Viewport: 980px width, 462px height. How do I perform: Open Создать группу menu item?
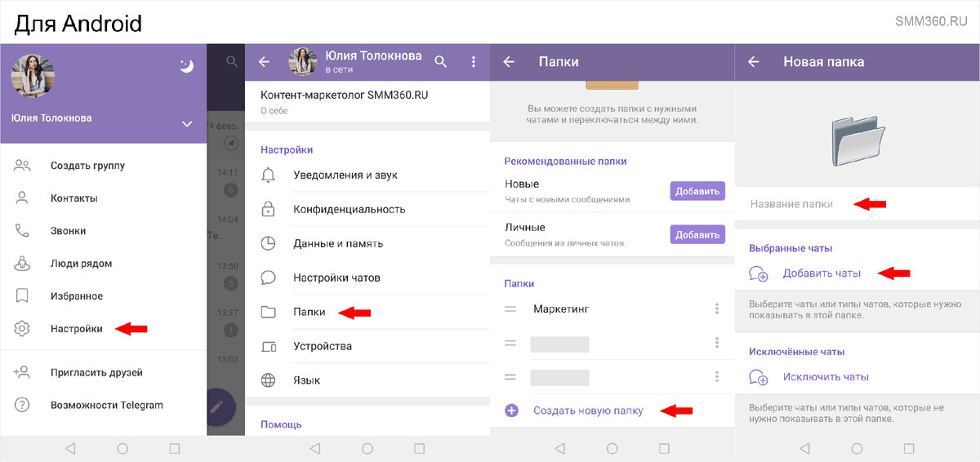tap(104, 165)
